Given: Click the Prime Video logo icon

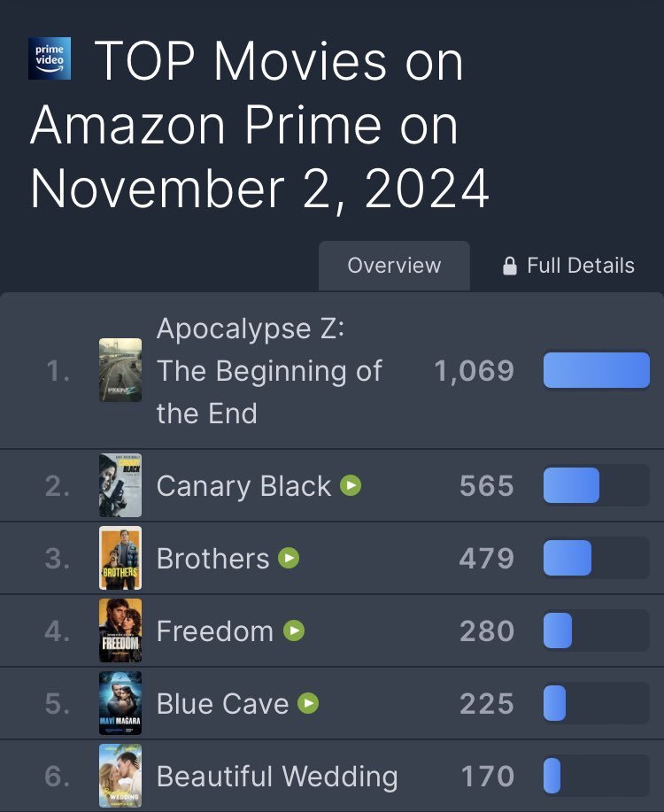Looking at the screenshot, I should click(50, 59).
